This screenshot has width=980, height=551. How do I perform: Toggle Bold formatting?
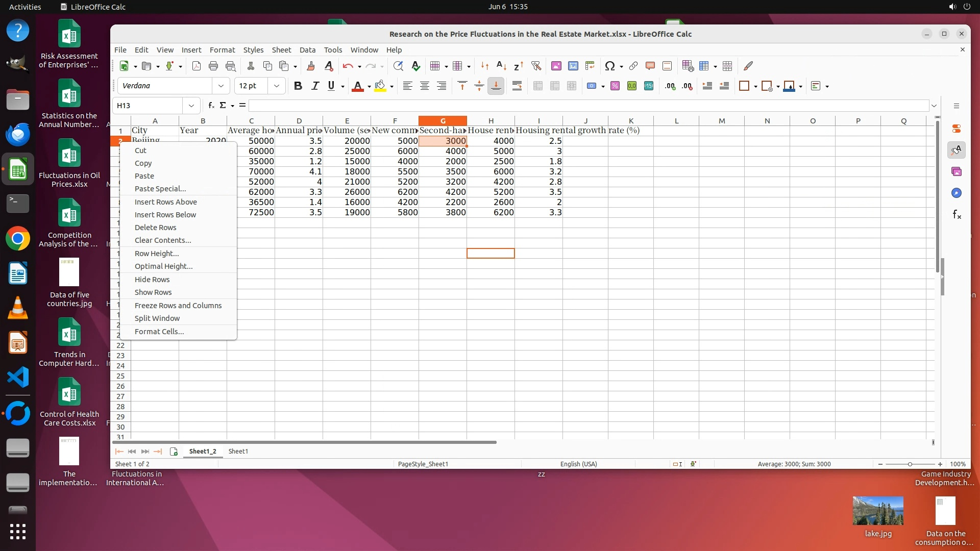point(298,86)
